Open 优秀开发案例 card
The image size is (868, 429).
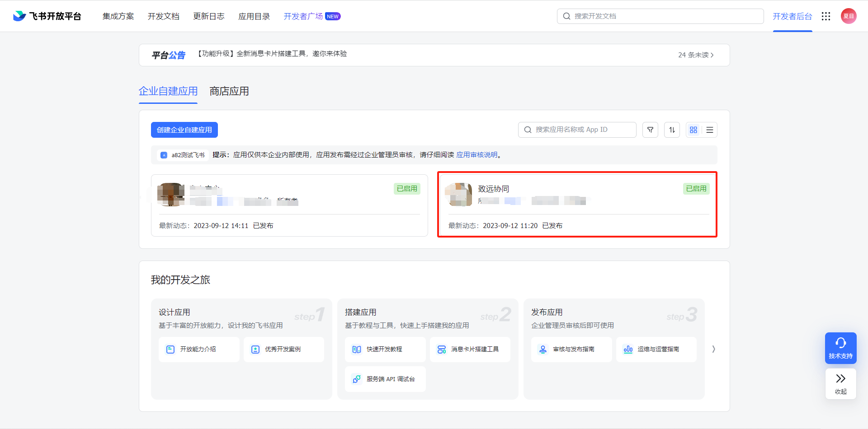pos(283,349)
